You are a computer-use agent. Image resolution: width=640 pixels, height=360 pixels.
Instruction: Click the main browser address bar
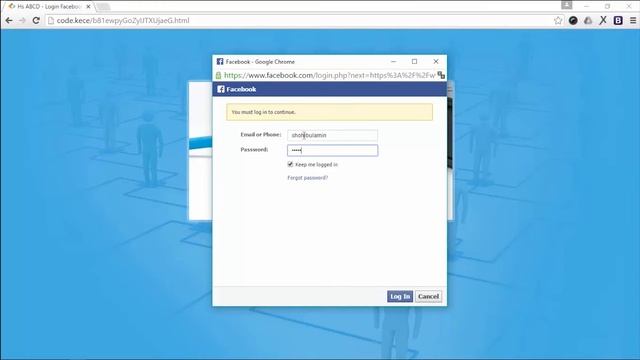pyautogui.click(x=304, y=20)
